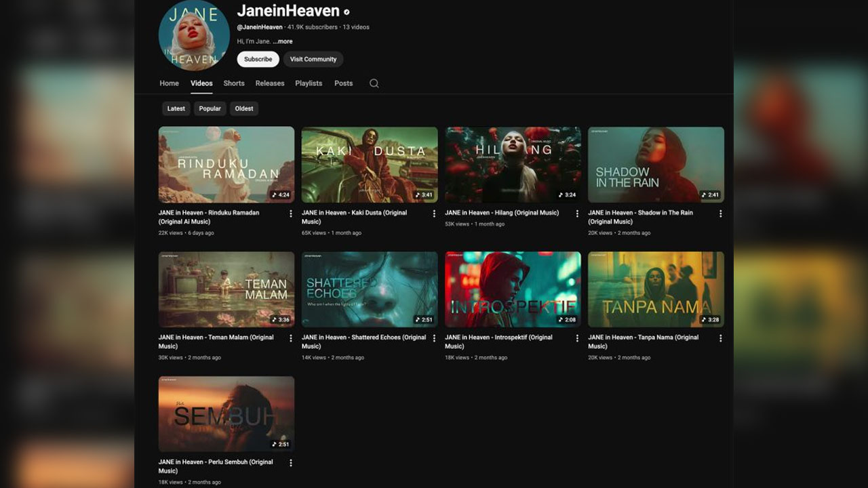Open more actions for Perlu Sembuh video

point(291,463)
